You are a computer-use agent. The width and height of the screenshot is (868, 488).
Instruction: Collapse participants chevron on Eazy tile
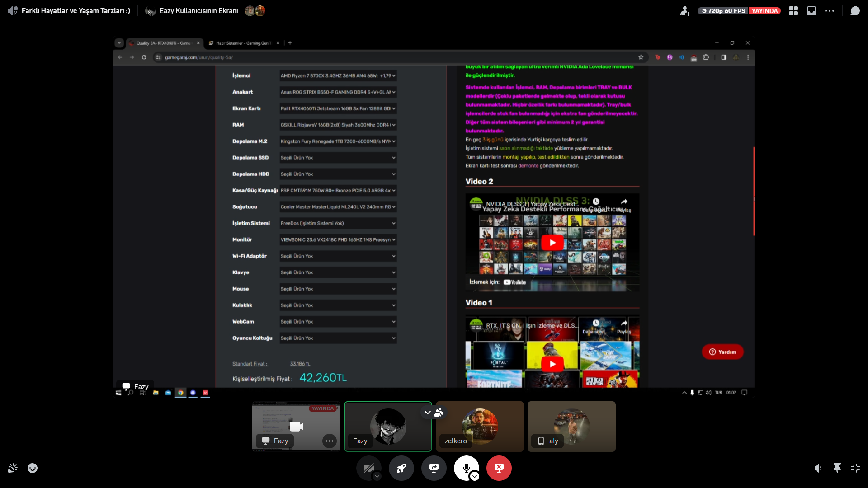[427, 412]
